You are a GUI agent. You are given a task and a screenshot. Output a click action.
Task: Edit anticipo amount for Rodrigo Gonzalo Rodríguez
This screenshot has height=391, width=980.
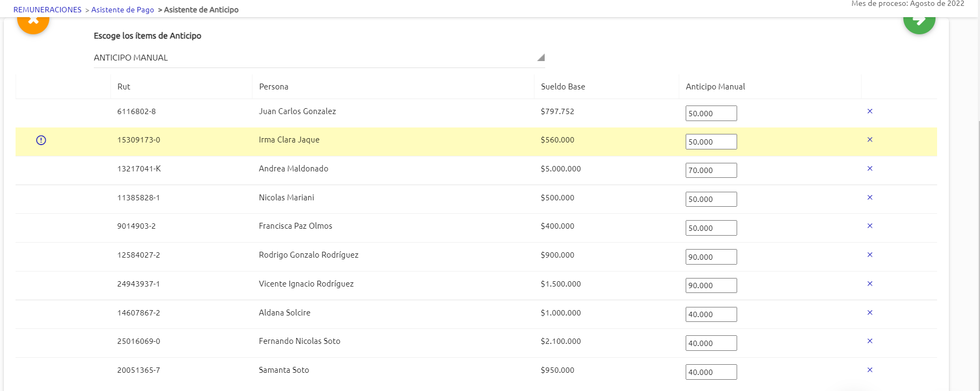(711, 257)
